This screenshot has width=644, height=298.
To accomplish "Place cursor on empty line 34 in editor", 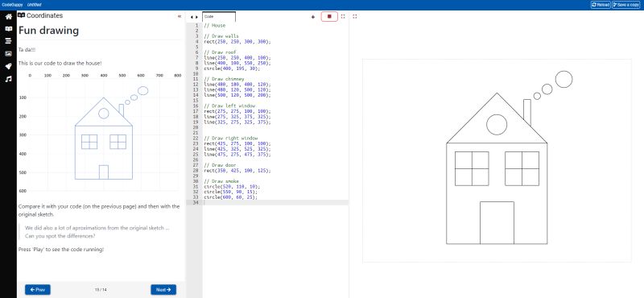I will [x=275, y=203].
